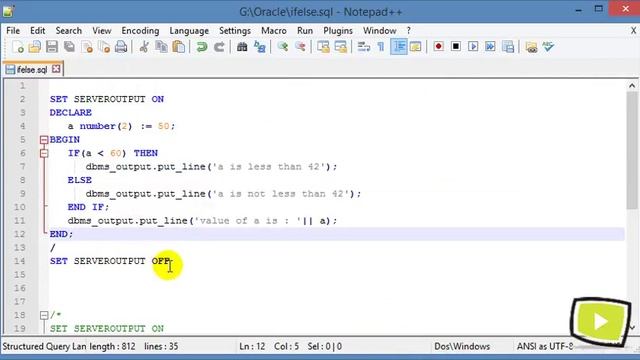Click the Close document toolbar icon
The height and width of the screenshot is (360, 640).
click(x=87, y=47)
